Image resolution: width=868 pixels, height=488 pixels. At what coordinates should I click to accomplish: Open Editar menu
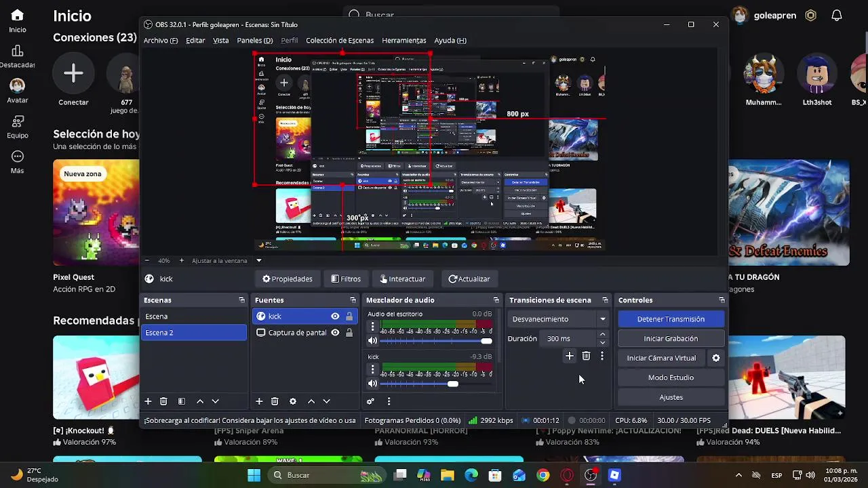pyautogui.click(x=195, y=40)
